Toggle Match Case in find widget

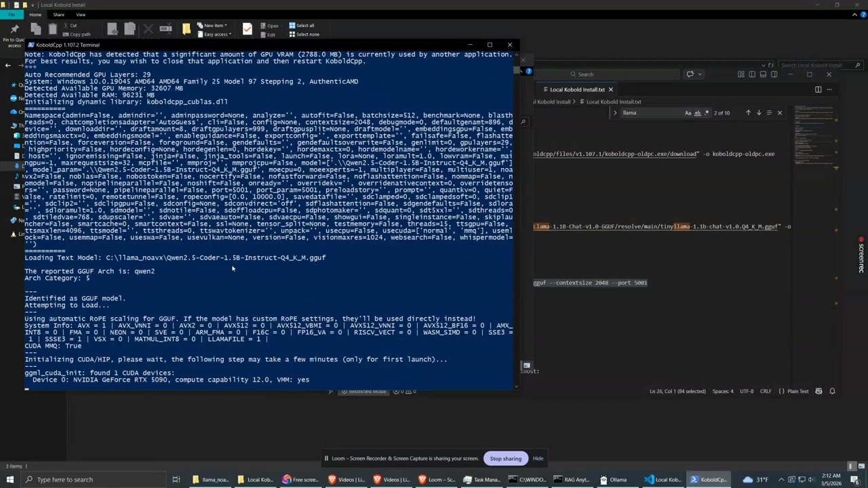pos(688,113)
